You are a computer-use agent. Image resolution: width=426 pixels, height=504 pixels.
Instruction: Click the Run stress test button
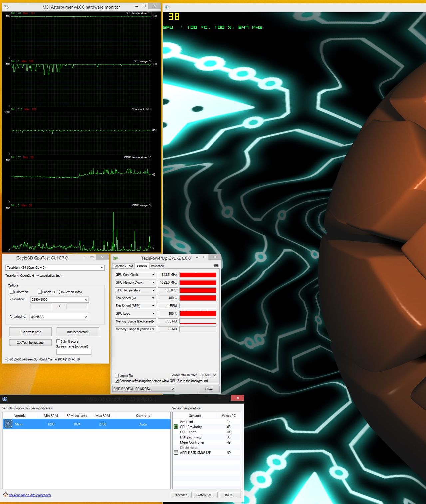[30, 332]
